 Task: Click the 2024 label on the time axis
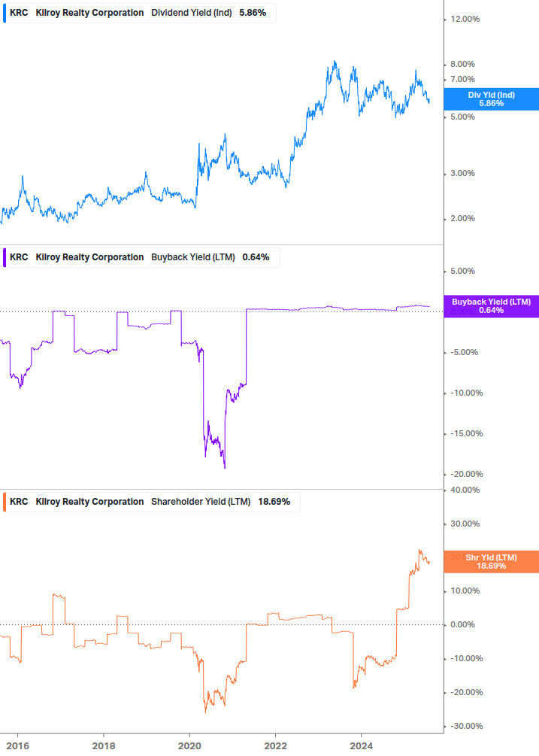(362, 746)
